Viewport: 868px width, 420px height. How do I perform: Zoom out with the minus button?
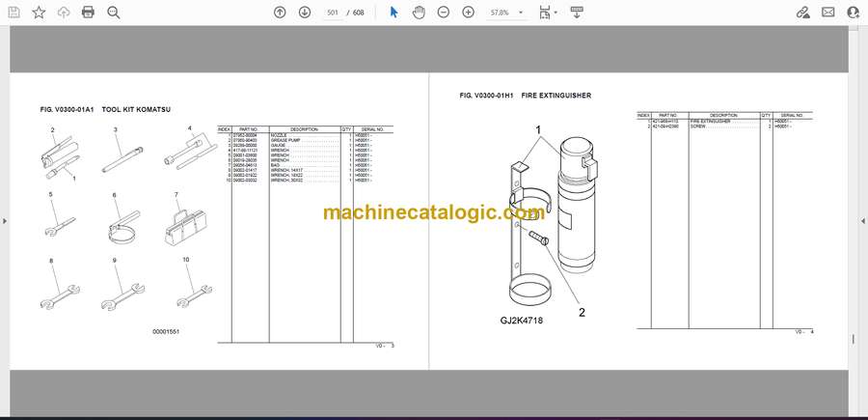point(444,13)
